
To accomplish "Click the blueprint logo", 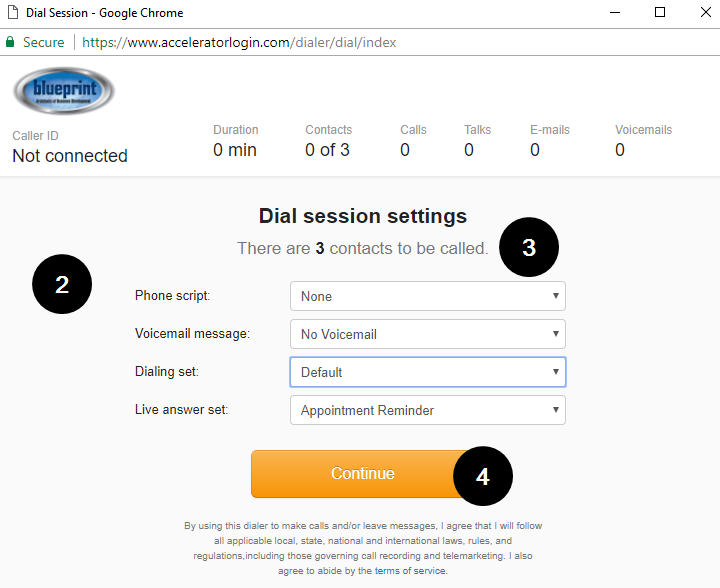I will coord(64,90).
